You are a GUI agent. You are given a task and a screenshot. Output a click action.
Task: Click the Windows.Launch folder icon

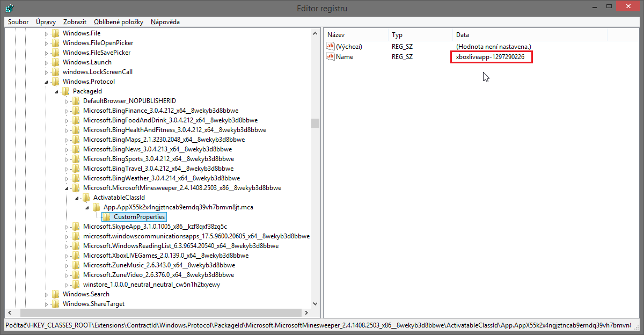coord(56,62)
